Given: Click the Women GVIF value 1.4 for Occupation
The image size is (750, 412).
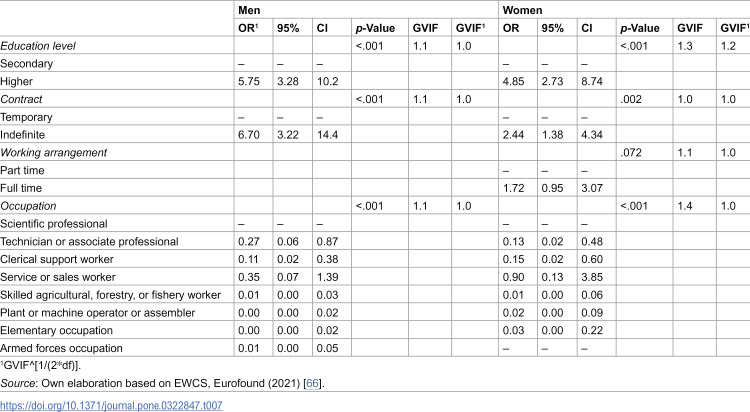Looking at the screenshot, I should pos(685,206).
